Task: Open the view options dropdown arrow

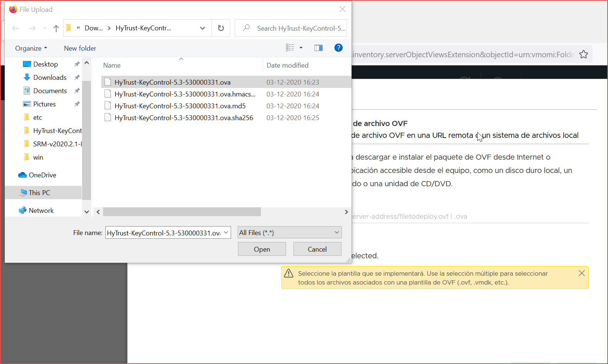Action: [x=301, y=48]
